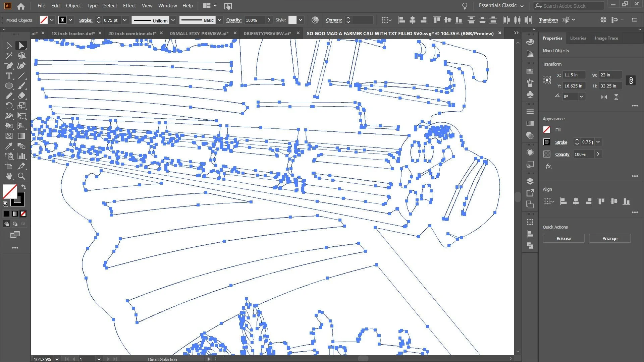Click the Fill color swatch in Appearance

(547, 130)
